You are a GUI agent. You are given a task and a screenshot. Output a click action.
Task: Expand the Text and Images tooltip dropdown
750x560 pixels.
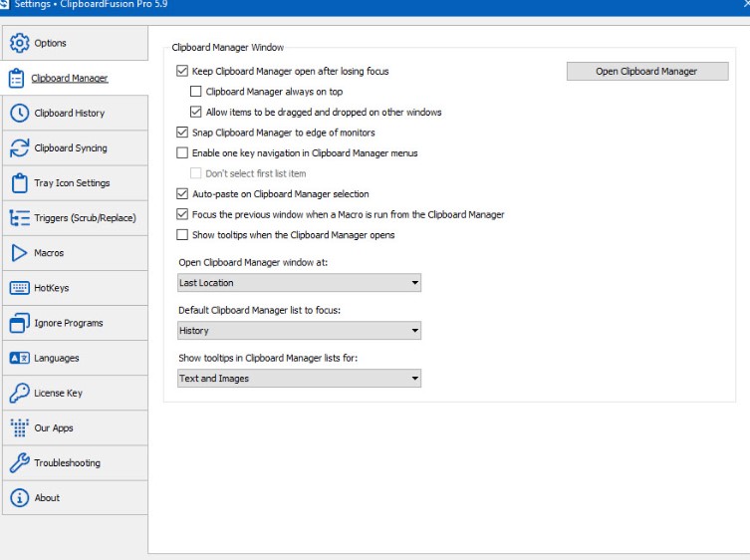pyautogui.click(x=299, y=379)
